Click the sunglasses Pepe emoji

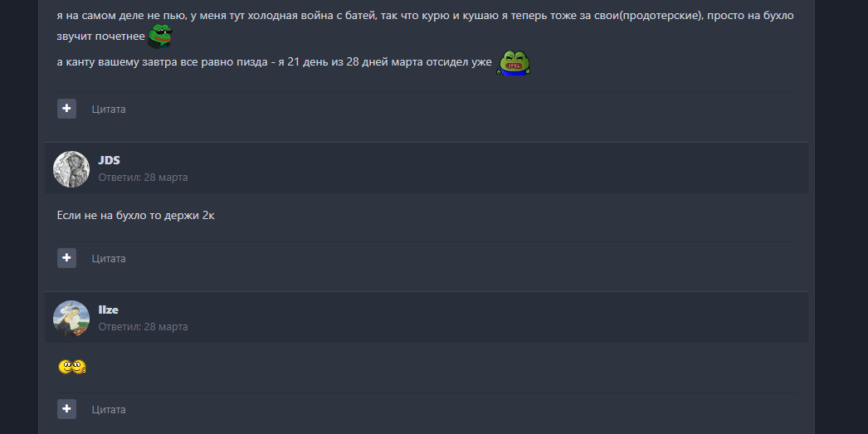(x=160, y=36)
